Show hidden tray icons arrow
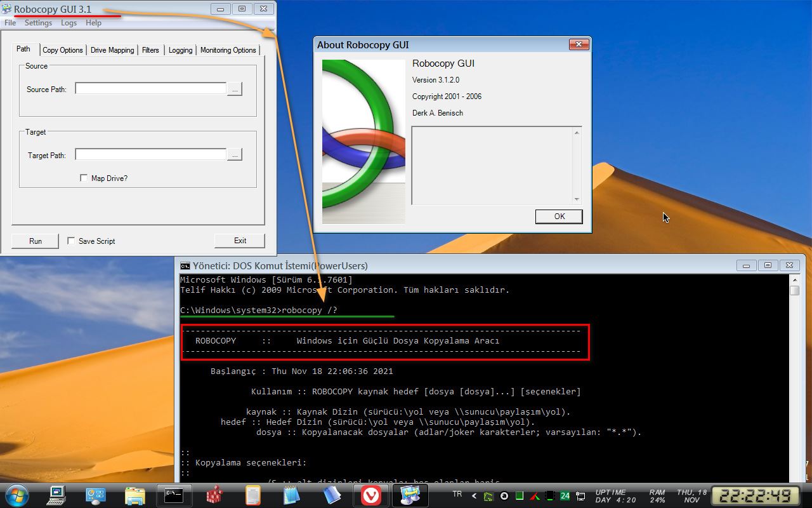The width and height of the screenshot is (812, 508). coord(473,495)
